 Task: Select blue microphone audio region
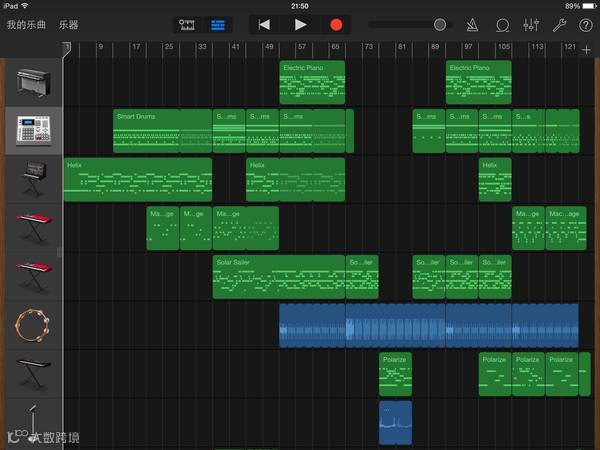(395, 423)
